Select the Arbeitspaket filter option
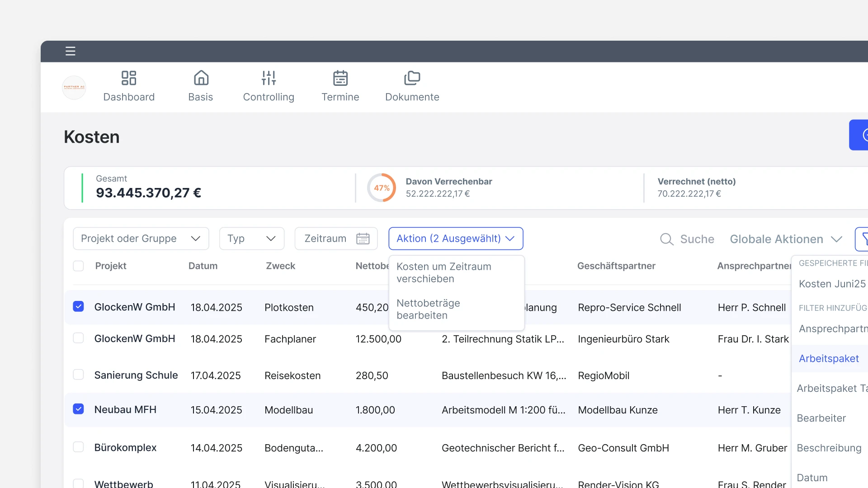Viewport: 868px width, 488px height. [828, 358]
